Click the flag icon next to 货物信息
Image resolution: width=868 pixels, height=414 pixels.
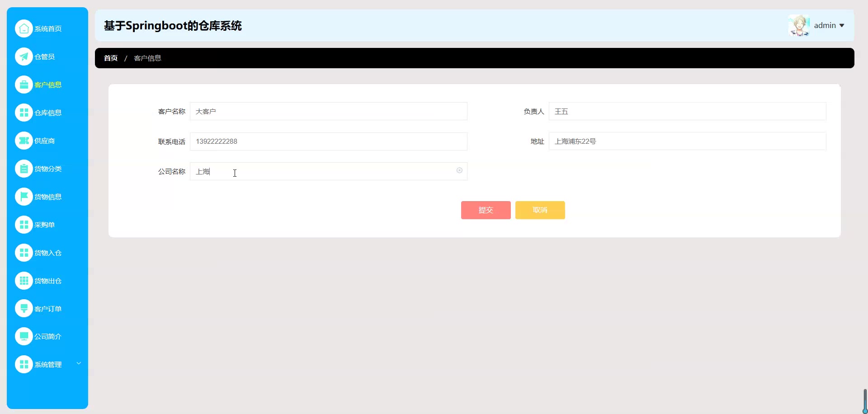tap(24, 197)
